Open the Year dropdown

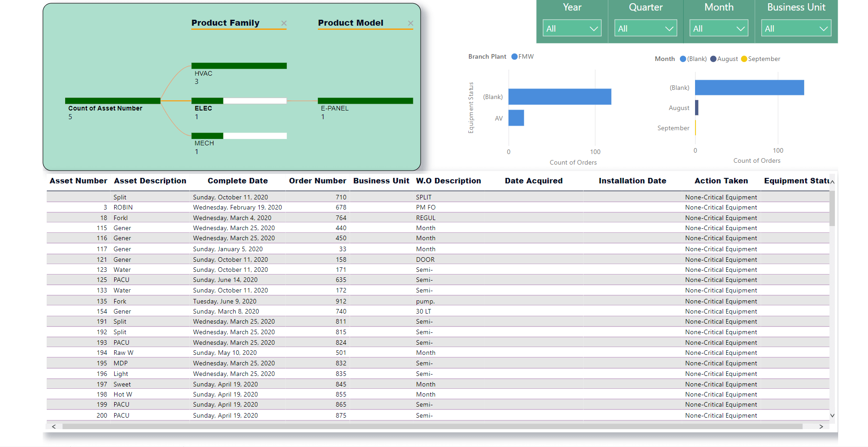pos(572,28)
